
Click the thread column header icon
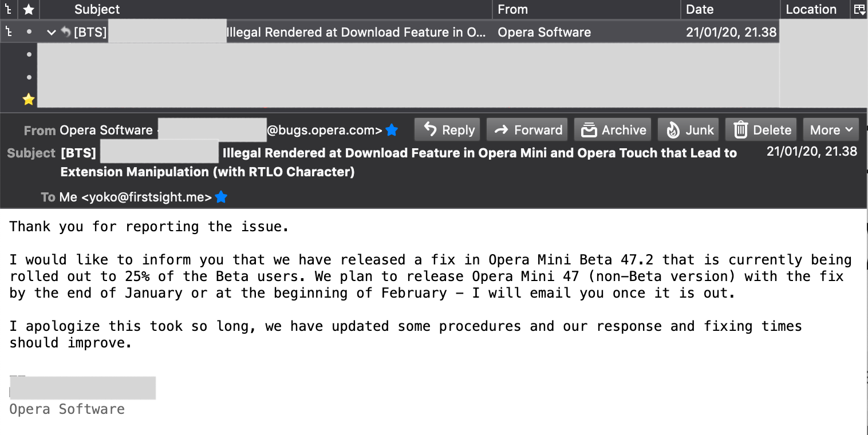click(x=8, y=9)
